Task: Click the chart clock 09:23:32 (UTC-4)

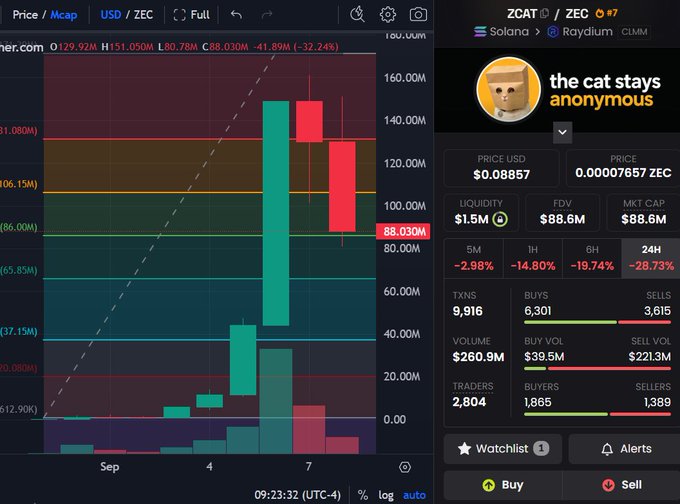Action: 298,495
